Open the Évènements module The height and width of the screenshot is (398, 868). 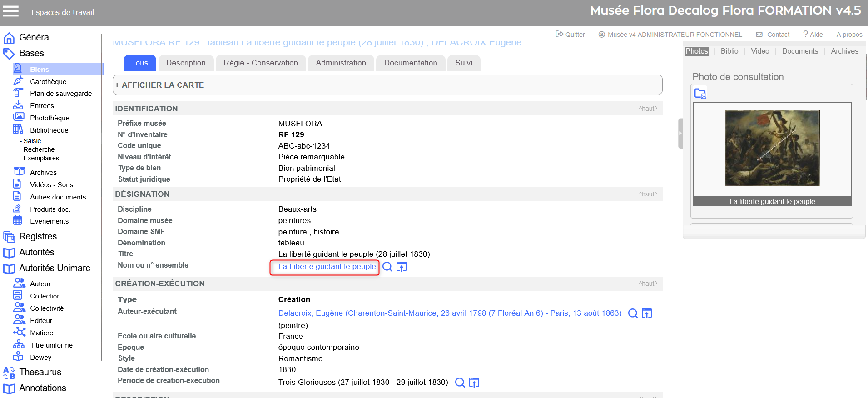[x=49, y=221]
